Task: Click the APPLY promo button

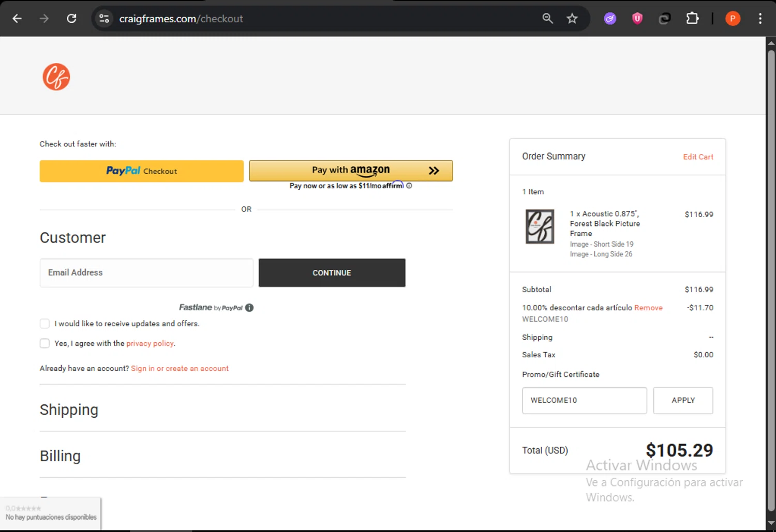Action: (683, 400)
